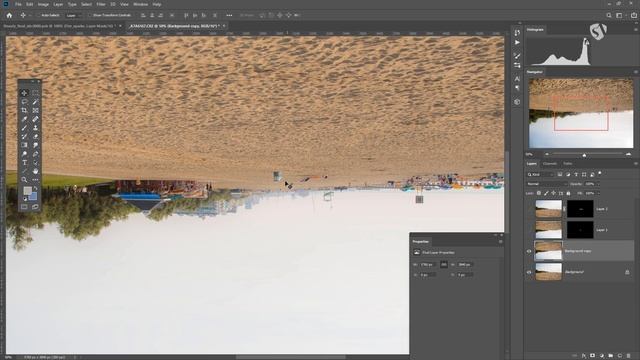Select the Horizontal Type tool
The height and width of the screenshot is (360, 640).
coord(24,162)
